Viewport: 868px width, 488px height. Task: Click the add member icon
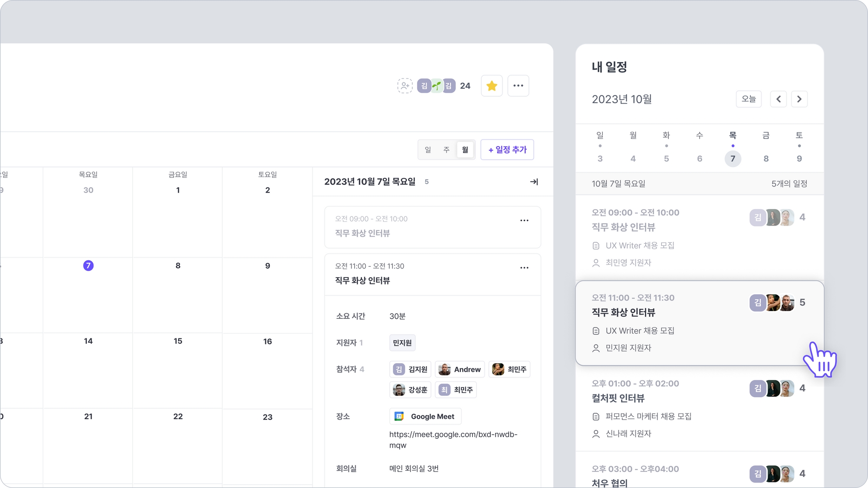404,86
